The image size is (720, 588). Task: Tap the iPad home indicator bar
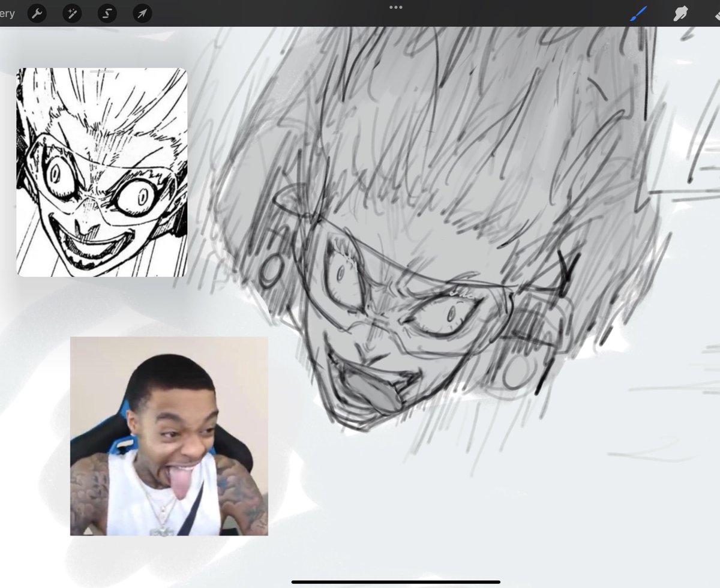tap(396, 581)
